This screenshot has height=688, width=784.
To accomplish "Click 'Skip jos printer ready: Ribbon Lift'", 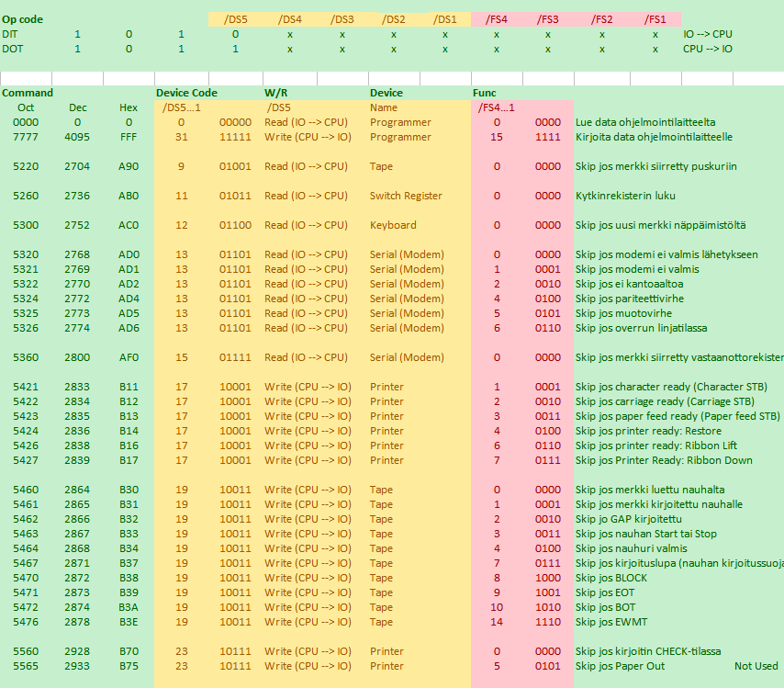I will 656,446.
